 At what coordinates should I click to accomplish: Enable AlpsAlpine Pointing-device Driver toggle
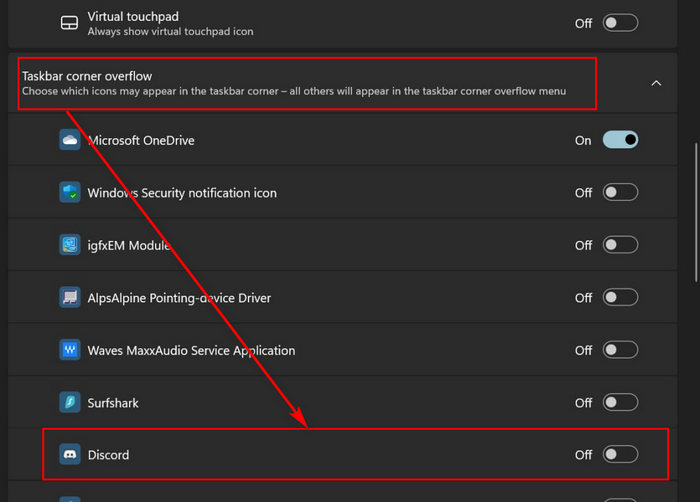(620, 297)
